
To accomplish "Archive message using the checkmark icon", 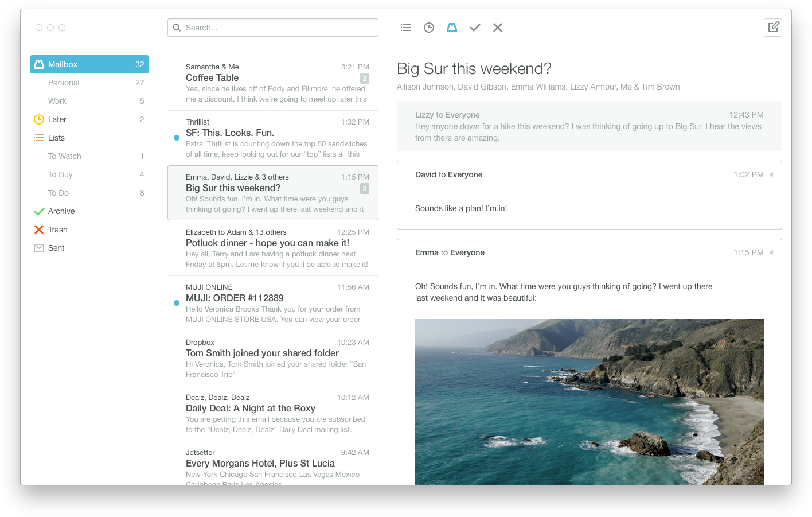I will click(475, 28).
